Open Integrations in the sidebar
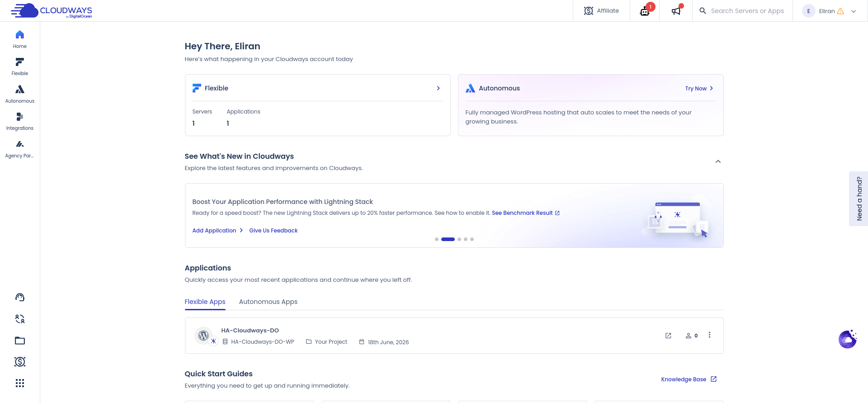868x403 pixels. [20, 121]
